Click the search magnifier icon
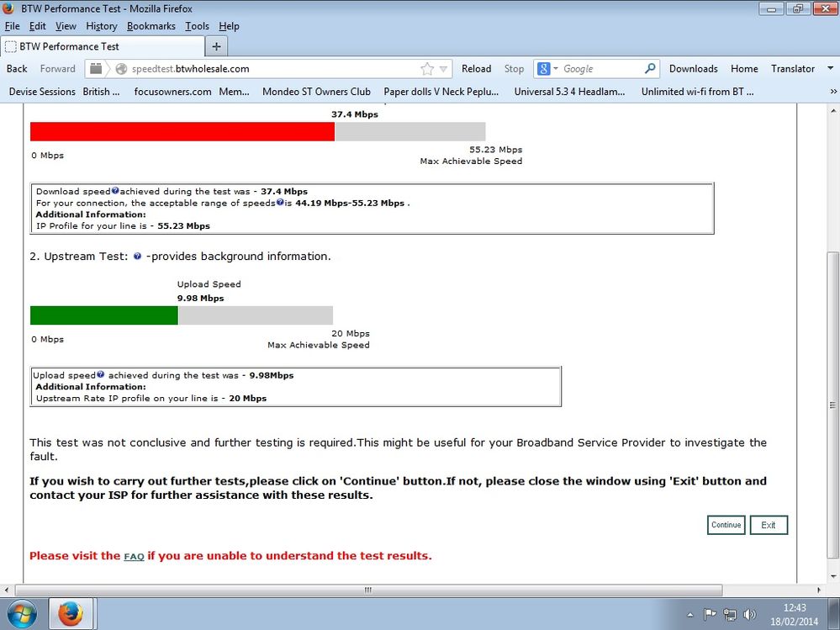 [x=650, y=69]
